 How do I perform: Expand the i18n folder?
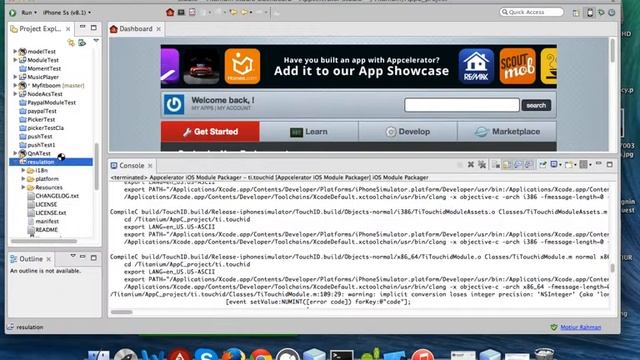click(23, 170)
